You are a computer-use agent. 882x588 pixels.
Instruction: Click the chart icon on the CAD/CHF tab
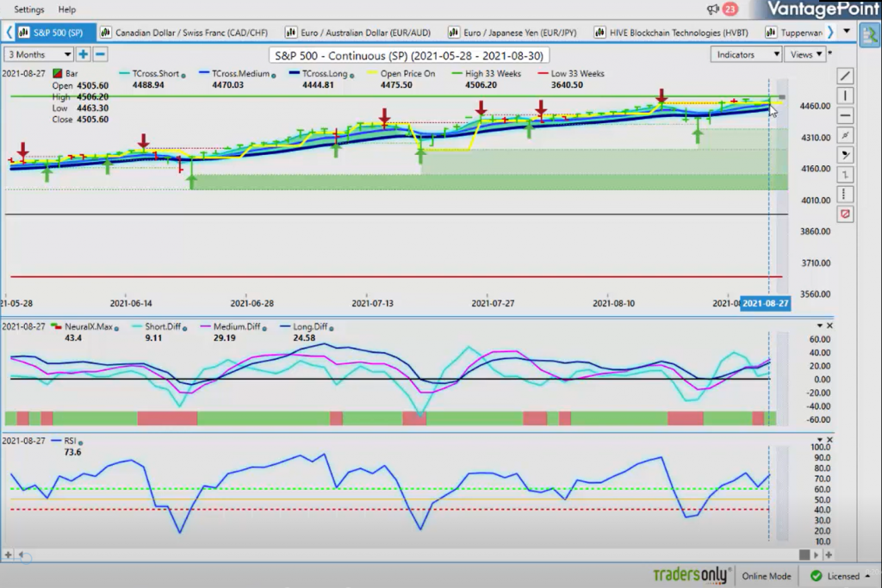(105, 33)
